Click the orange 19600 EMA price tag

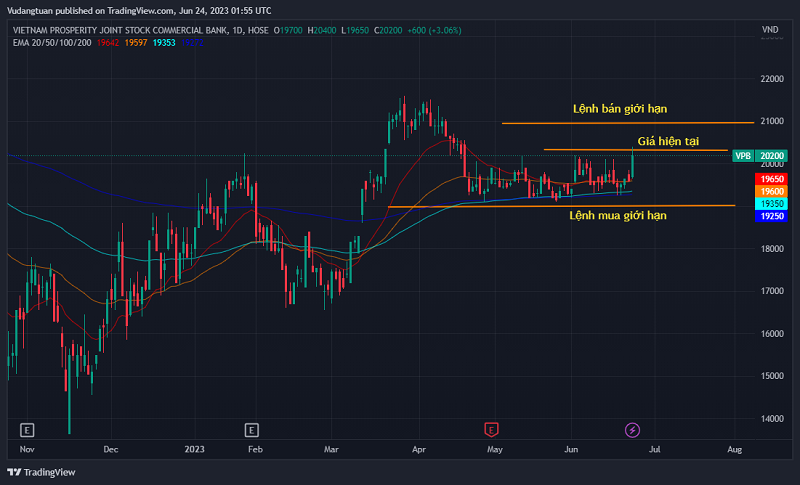(771, 191)
